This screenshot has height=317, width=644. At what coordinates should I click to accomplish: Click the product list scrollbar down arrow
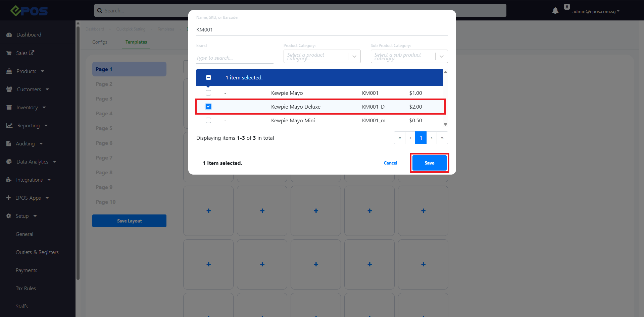pyautogui.click(x=445, y=124)
